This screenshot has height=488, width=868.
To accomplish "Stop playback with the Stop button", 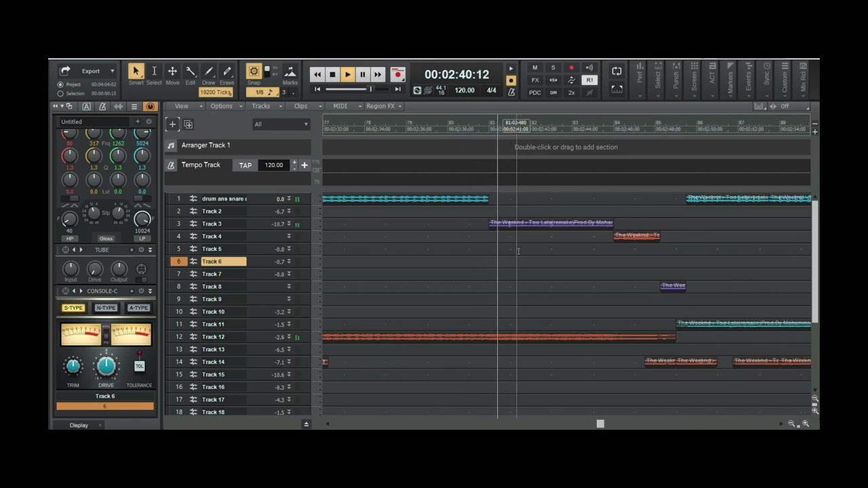I will point(332,75).
